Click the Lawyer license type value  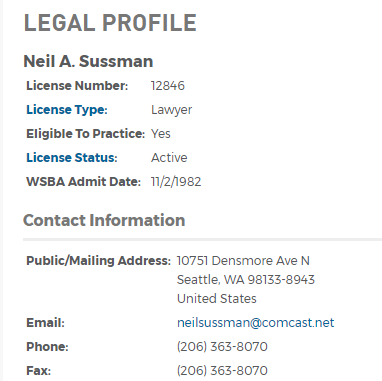[x=171, y=110]
